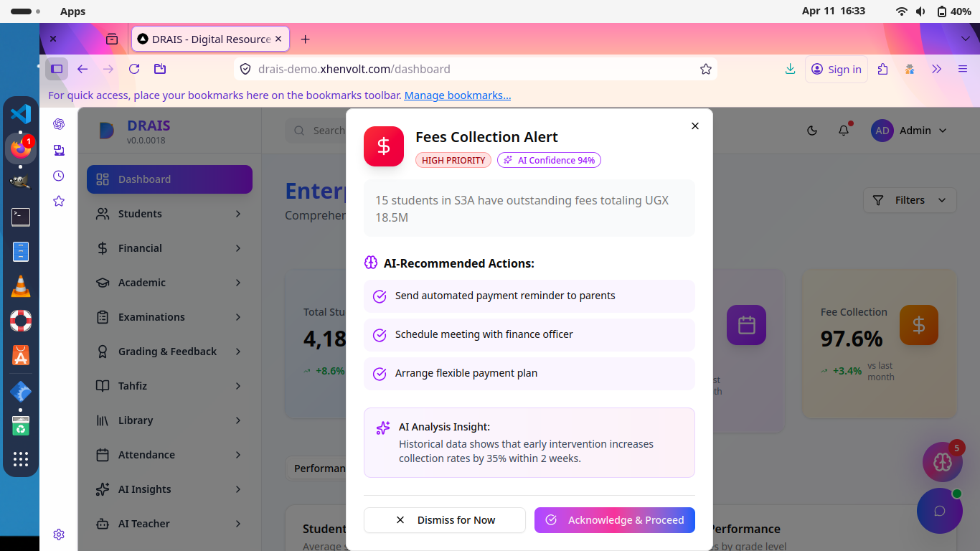
Task: Expand the Students menu chevron
Action: point(238,214)
